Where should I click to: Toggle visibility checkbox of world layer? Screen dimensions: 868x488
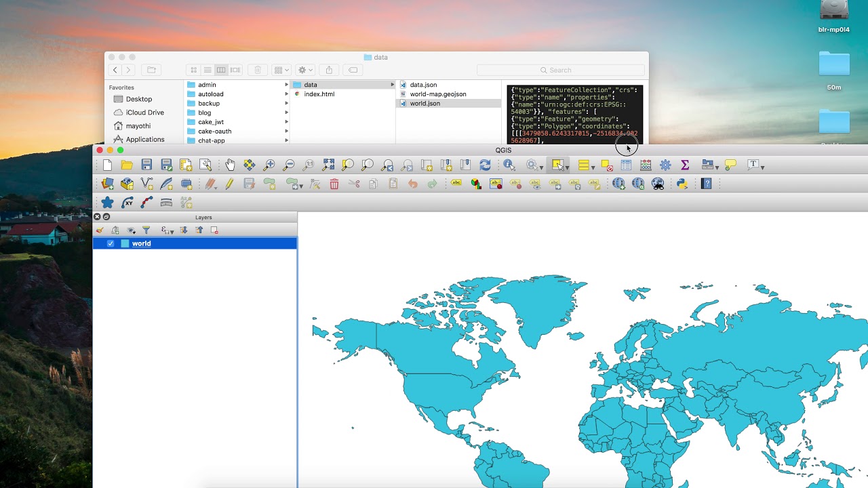click(111, 244)
